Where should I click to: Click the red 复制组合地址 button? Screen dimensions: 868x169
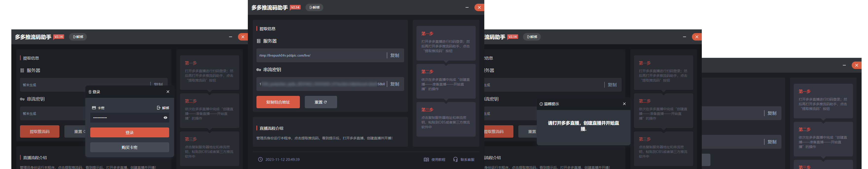tap(278, 102)
